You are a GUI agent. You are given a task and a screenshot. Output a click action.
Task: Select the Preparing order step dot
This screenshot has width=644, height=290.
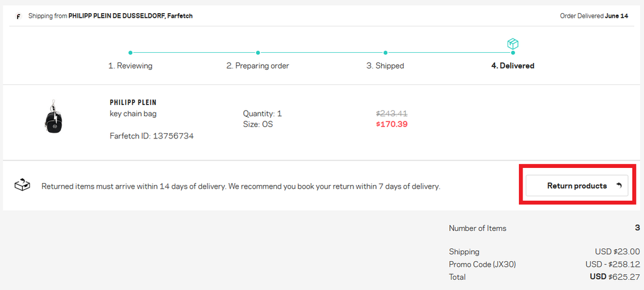pyautogui.click(x=257, y=53)
